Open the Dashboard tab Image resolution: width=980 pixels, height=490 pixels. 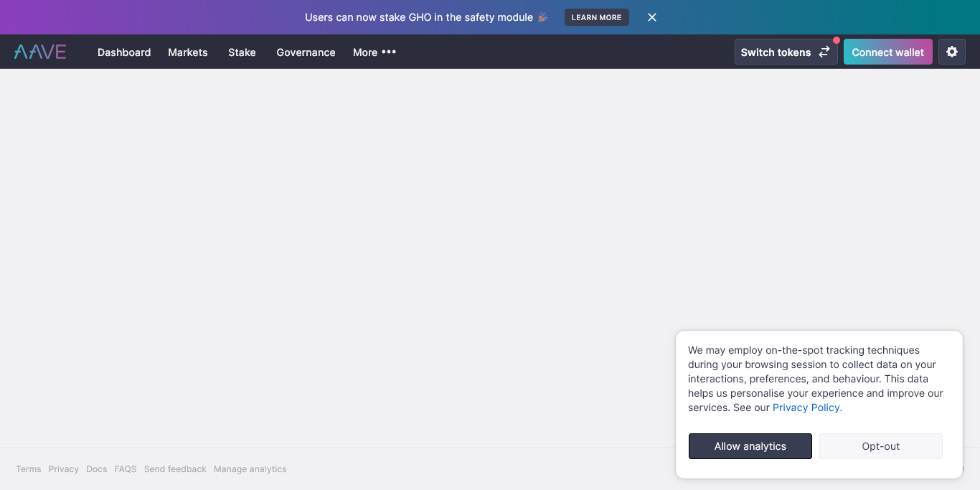coord(124,52)
